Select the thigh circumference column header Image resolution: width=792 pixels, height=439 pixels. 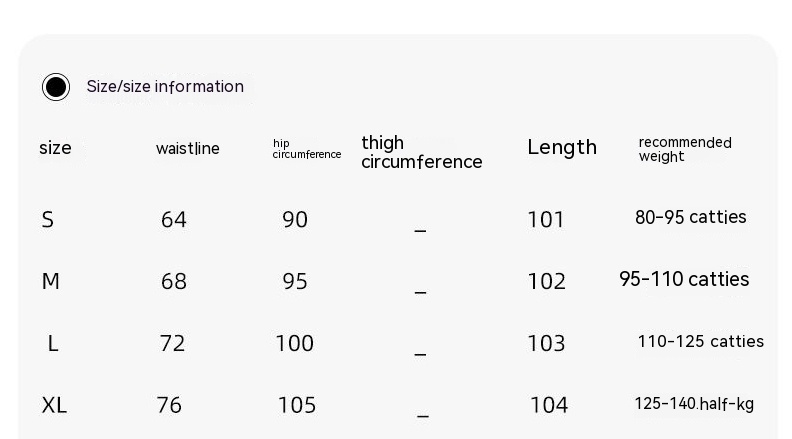(421, 152)
